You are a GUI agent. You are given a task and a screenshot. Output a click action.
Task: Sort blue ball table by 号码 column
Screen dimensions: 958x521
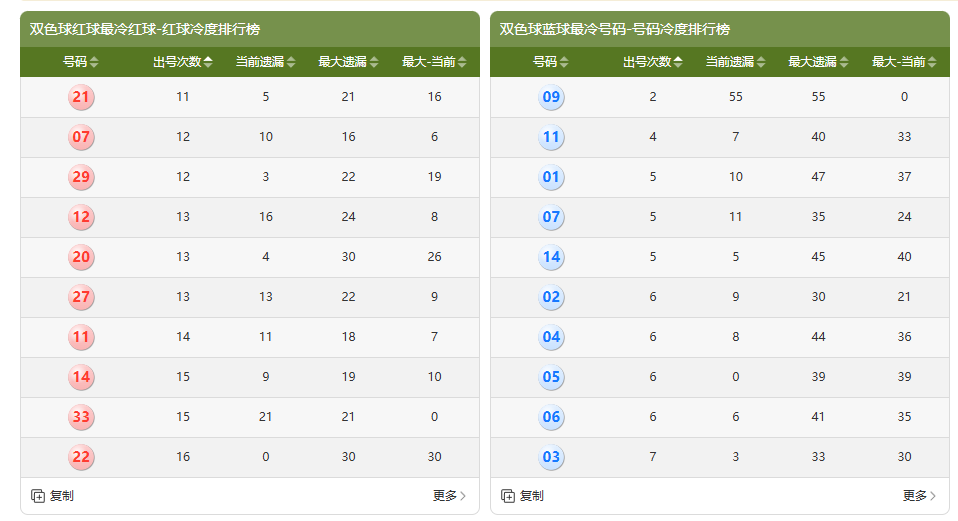[x=551, y=62]
